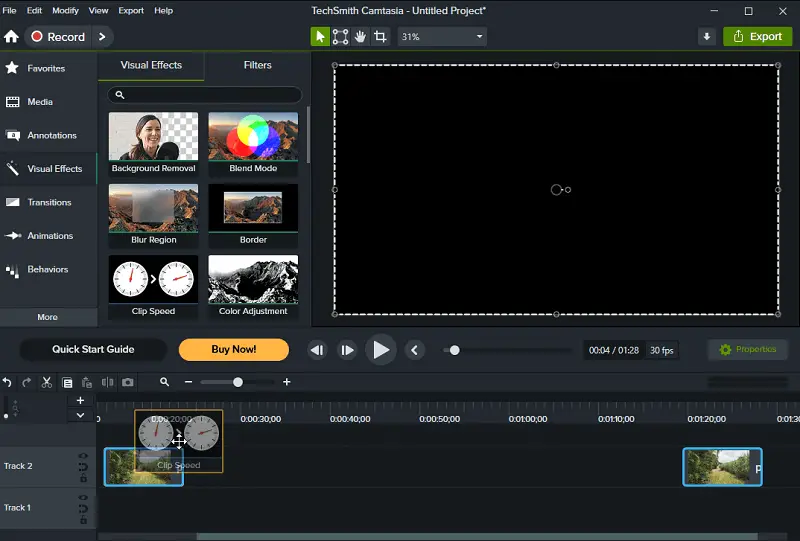Click the red Record button

[58, 37]
